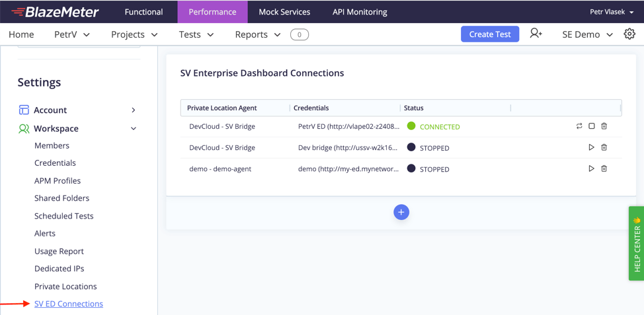Open Members settings
The width and height of the screenshot is (644, 315).
click(52, 145)
